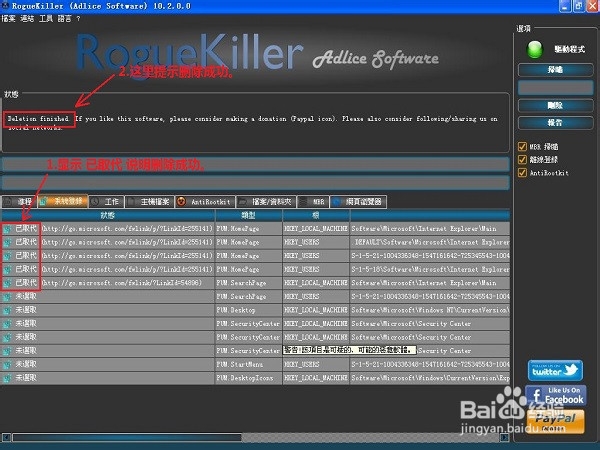Click the 'PUM.Desktop' type cell
The width and height of the screenshot is (600, 450).
click(x=249, y=310)
